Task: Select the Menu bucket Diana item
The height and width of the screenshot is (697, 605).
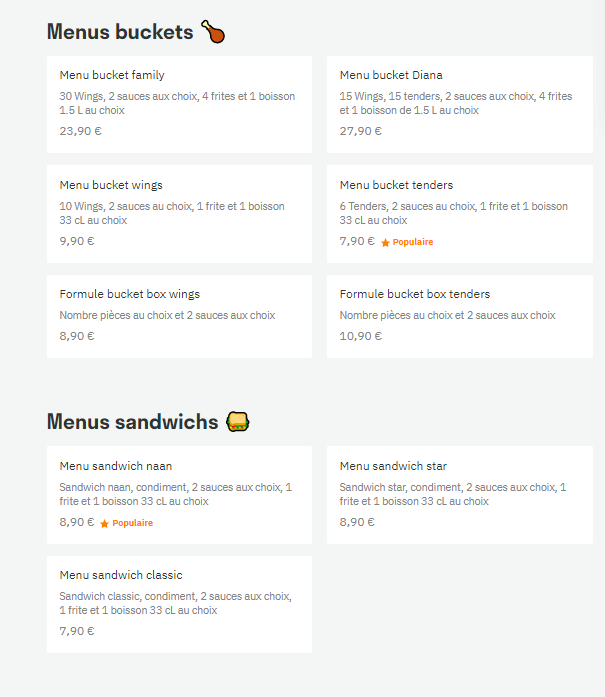Action: pyautogui.click(x=460, y=104)
